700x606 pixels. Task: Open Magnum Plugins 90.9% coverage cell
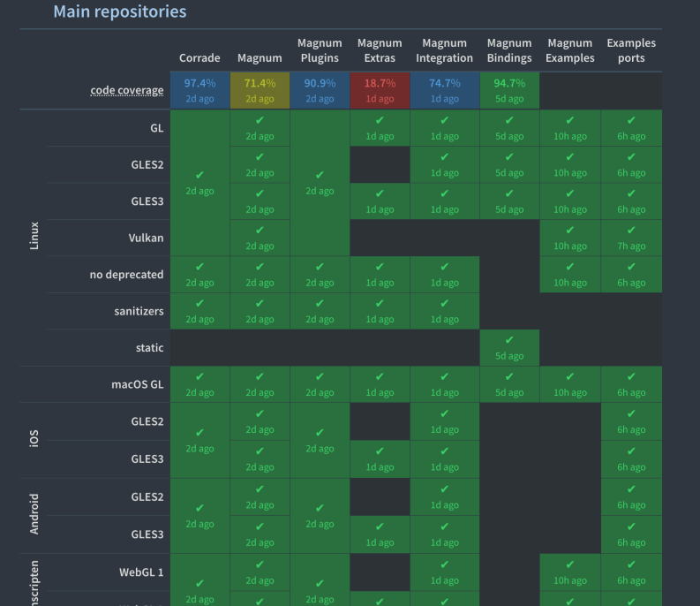tap(320, 90)
